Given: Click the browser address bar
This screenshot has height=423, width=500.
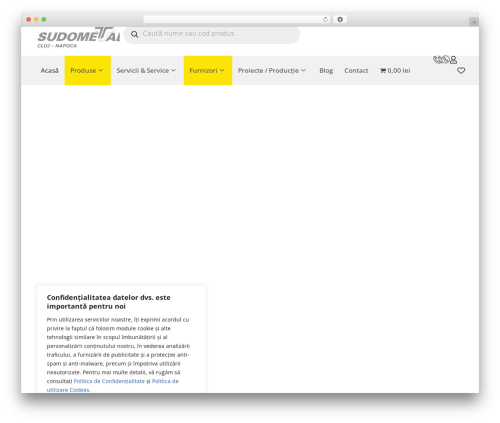Looking at the screenshot, I should [237, 19].
